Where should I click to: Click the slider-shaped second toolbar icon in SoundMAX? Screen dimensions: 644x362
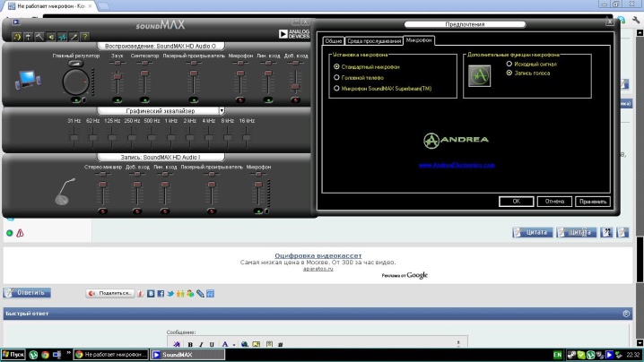click(28, 37)
